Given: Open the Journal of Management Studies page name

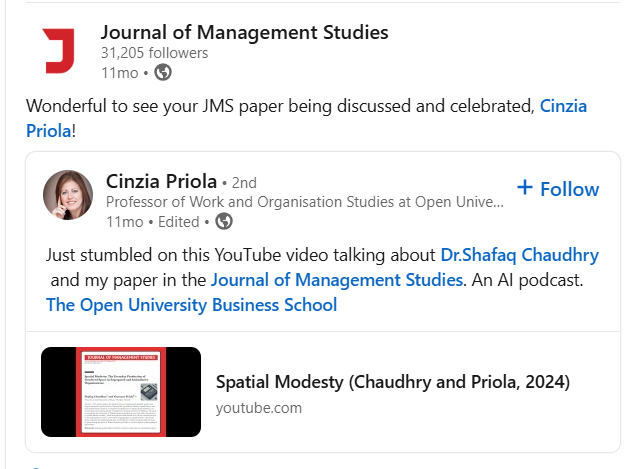Looking at the screenshot, I should click(244, 32).
